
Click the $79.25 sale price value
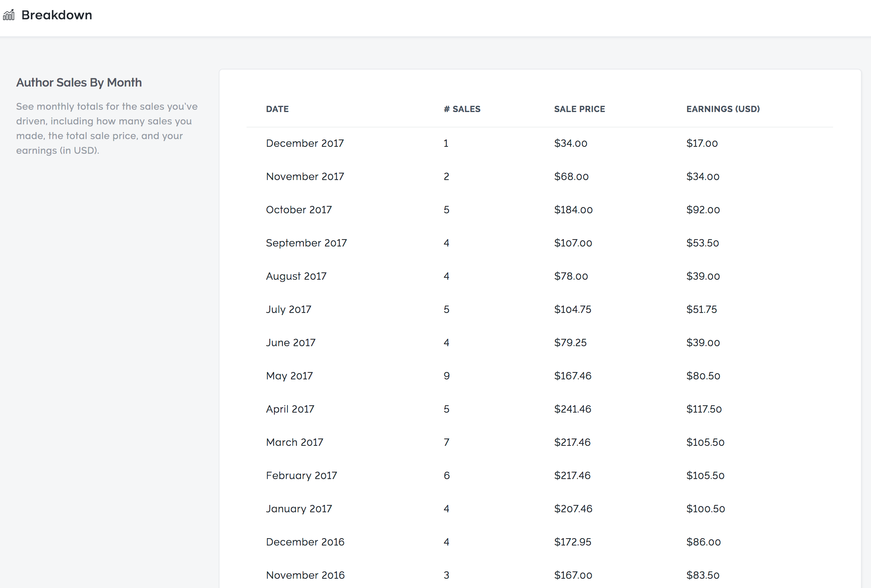click(570, 343)
